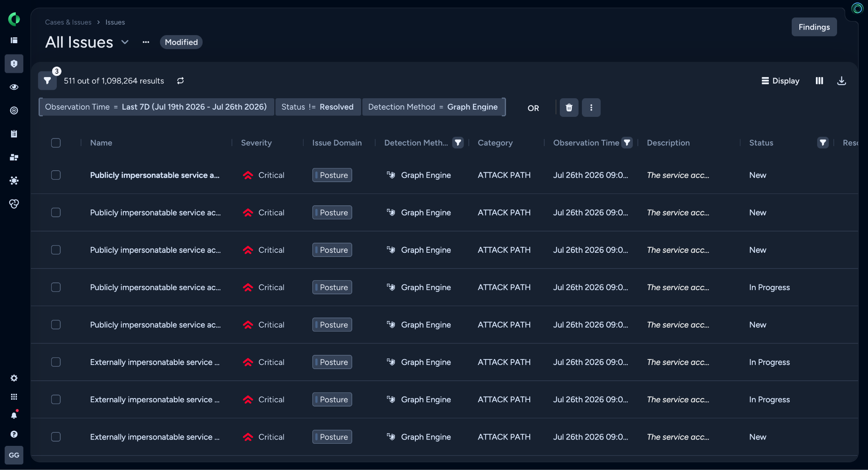Click Graph Engine in the first row

[x=419, y=175]
